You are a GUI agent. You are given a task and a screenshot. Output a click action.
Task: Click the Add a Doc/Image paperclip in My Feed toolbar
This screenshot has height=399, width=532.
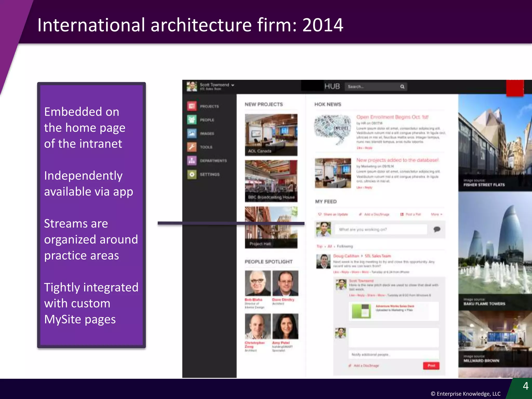[x=360, y=214]
